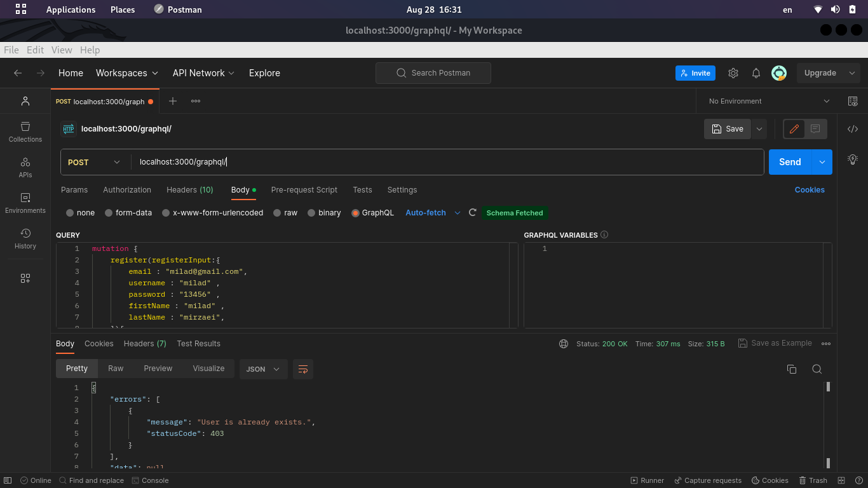Toggle line wrap in response body

click(x=303, y=369)
